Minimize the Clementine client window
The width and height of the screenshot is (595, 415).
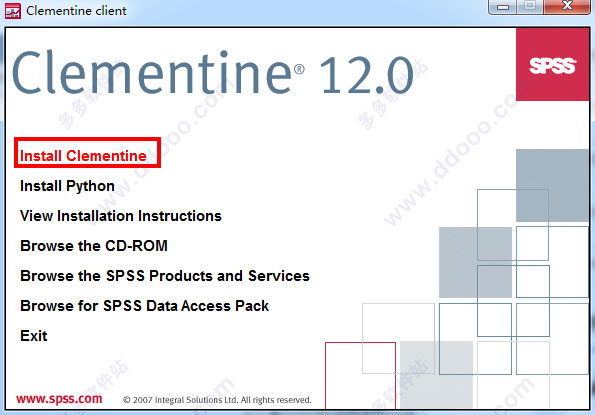[x=502, y=6]
